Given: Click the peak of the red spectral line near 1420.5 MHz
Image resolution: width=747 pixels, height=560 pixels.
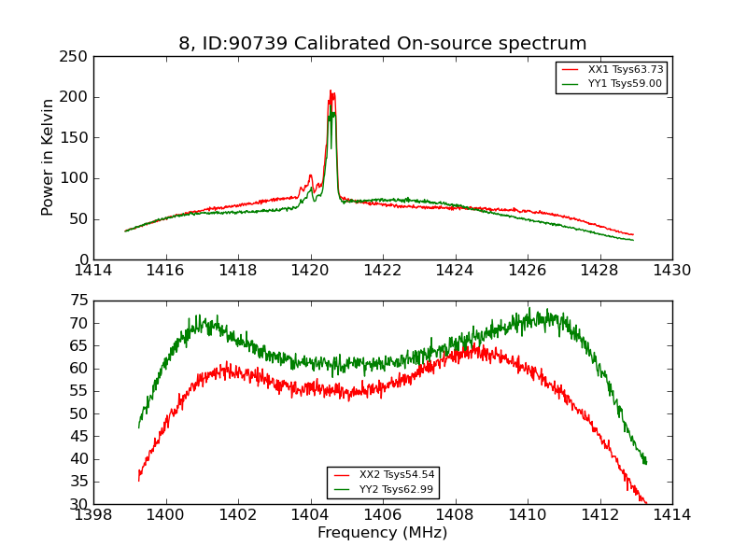Looking at the screenshot, I should click(x=331, y=91).
